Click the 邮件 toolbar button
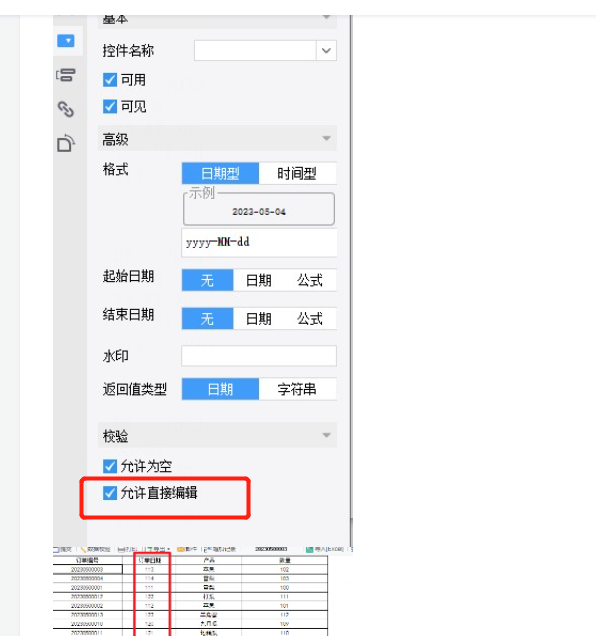The image size is (596, 636). point(187,550)
